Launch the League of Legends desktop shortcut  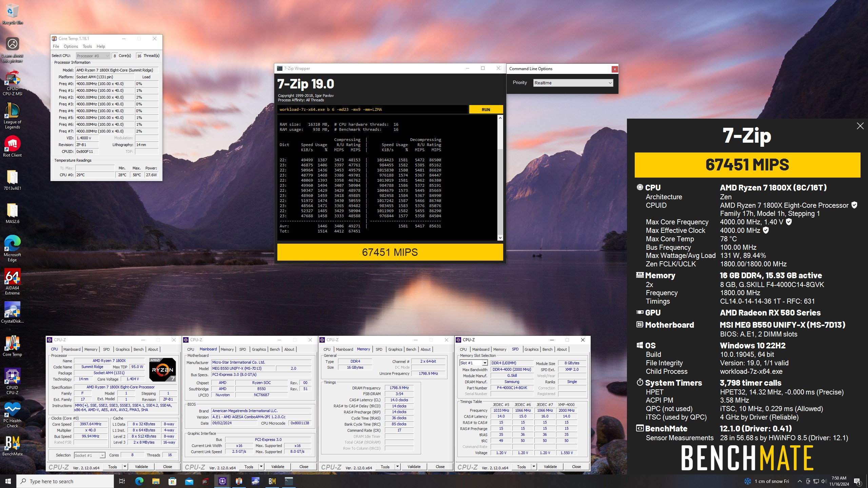(13, 116)
